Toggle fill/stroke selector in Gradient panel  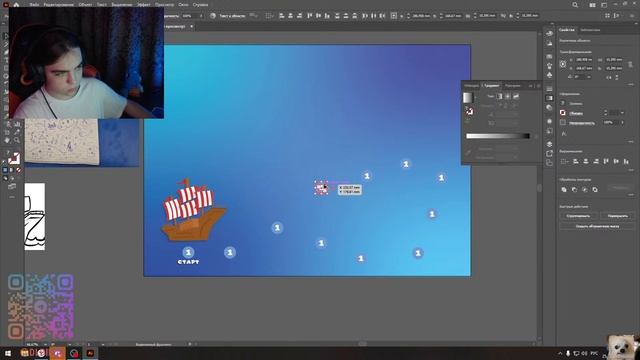tap(469, 111)
